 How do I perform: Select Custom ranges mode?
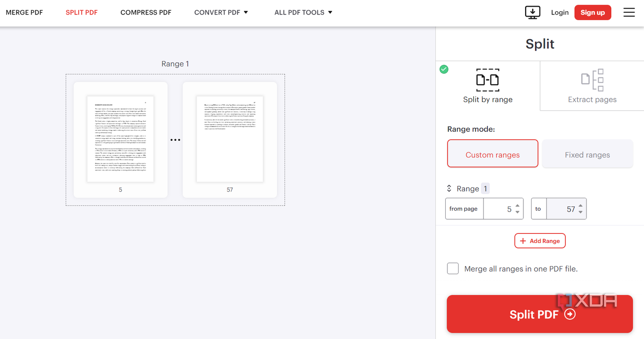[x=492, y=153]
